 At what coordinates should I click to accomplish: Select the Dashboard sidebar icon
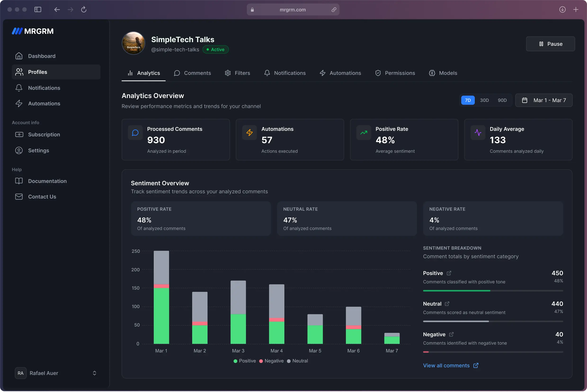coord(19,56)
